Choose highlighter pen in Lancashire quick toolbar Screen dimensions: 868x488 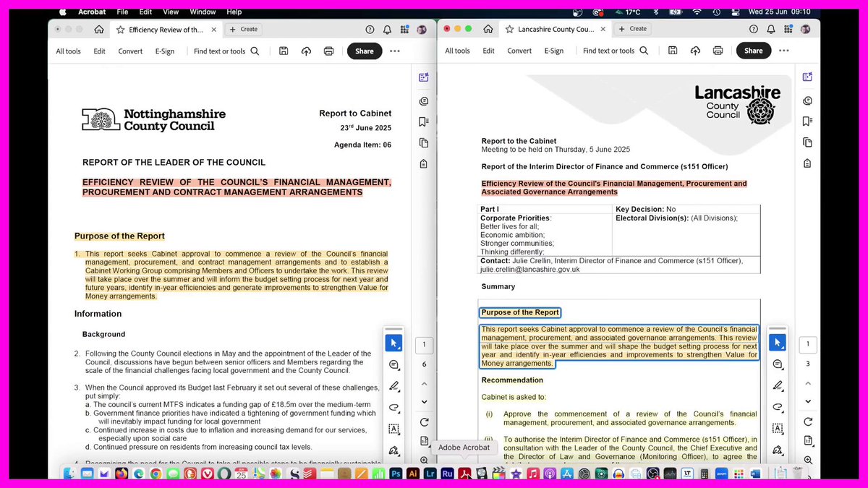(x=777, y=385)
